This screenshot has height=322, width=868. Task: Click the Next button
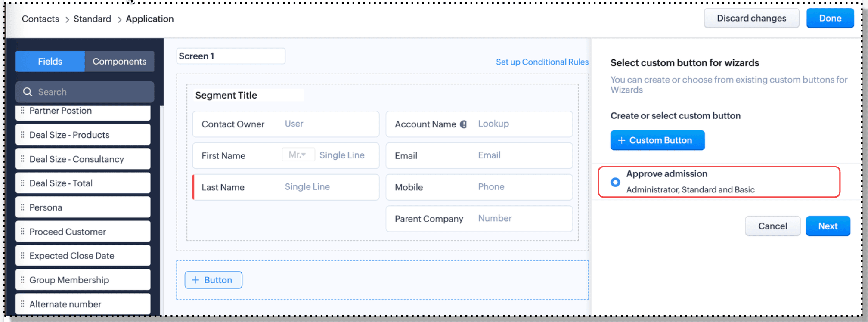click(828, 226)
